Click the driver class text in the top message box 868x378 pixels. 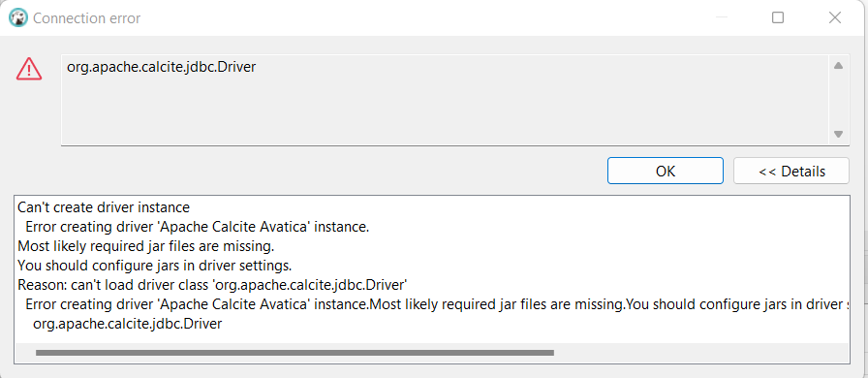[161, 68]
